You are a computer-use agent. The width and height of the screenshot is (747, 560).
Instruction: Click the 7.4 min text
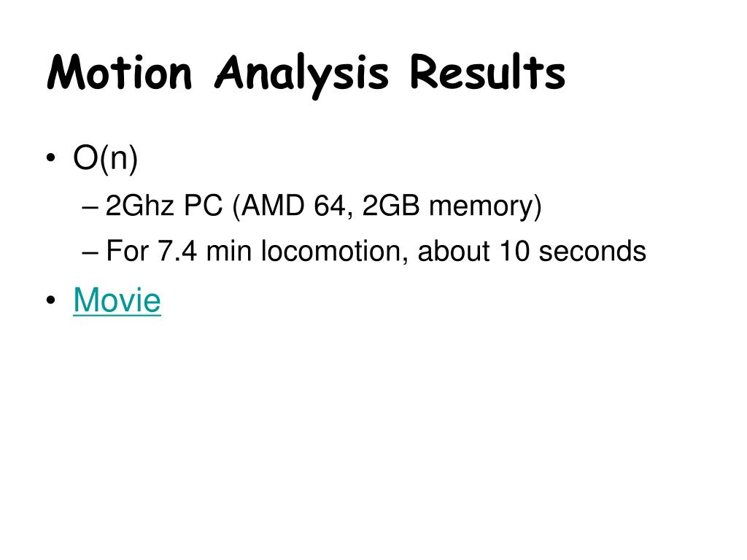click(x=204, y=251)
